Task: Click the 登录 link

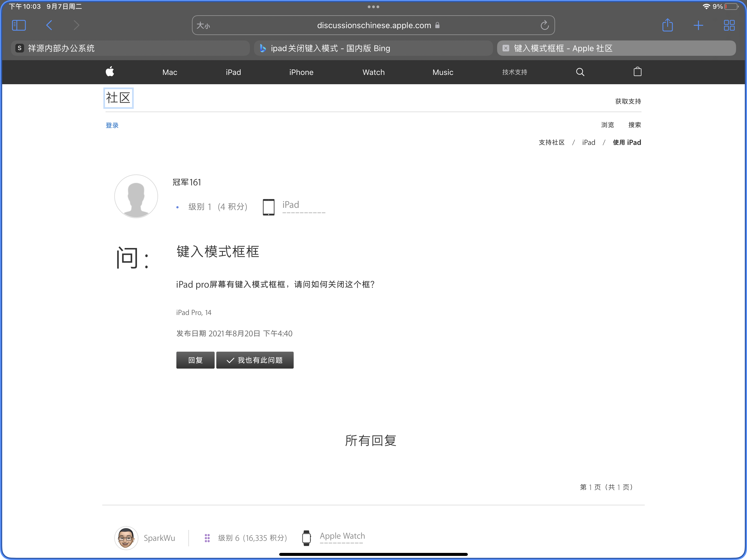Action: click(112, 125)
